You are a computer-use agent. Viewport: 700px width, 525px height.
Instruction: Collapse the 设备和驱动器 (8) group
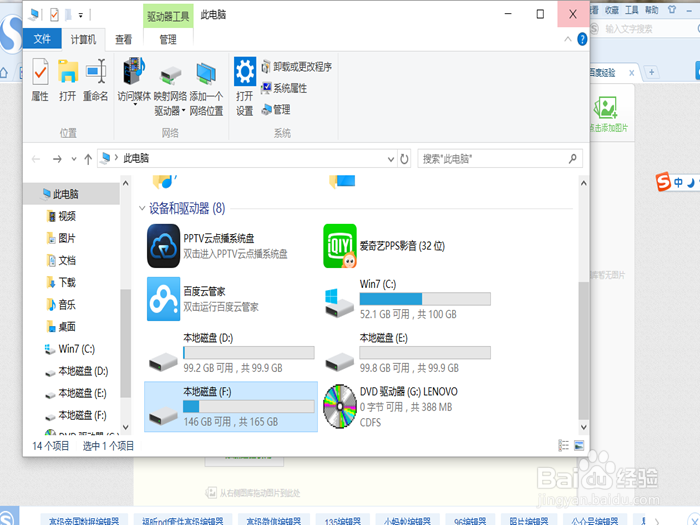coord(142,208)
